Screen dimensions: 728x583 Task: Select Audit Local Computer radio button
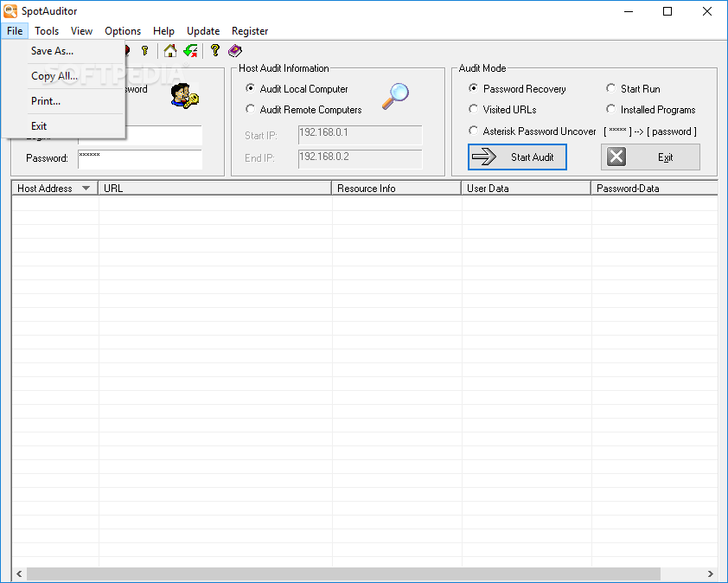click(250, 88)
